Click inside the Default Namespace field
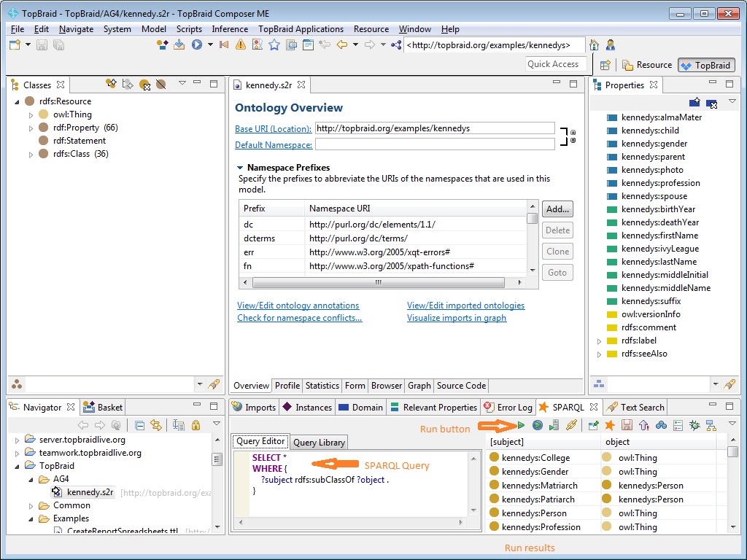 (x=434, y=144)
